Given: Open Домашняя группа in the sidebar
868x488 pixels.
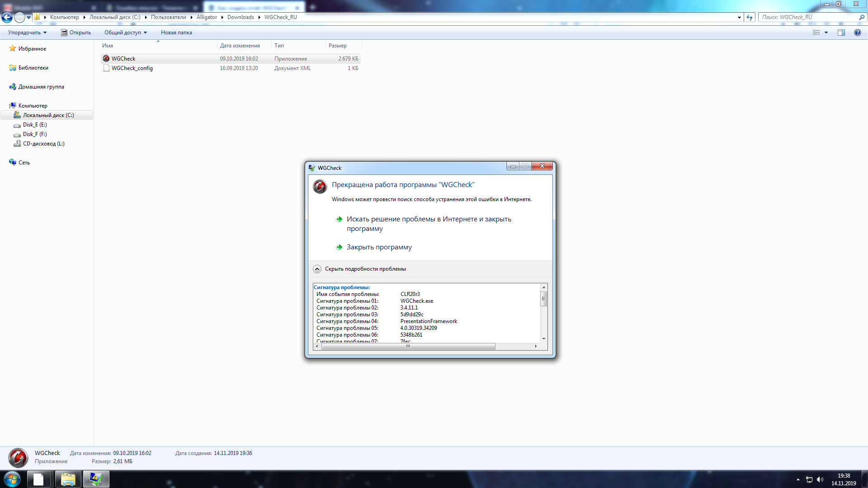Looking at the screenshot, I should coord(41,87).
